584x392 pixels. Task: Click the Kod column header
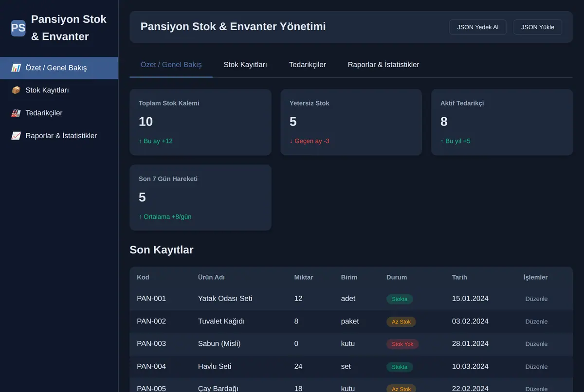143,277
